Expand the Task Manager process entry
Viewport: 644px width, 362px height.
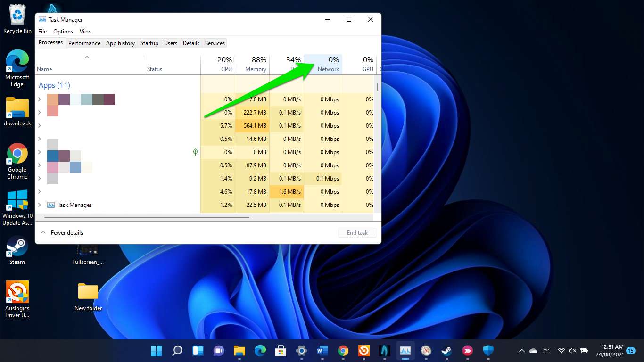(41, 205)
